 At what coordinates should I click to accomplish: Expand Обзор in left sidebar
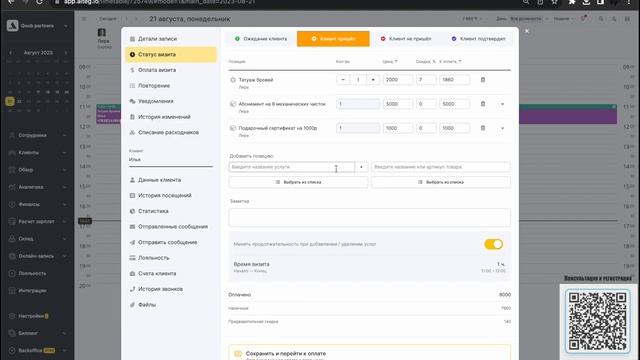tap(38, 170)
